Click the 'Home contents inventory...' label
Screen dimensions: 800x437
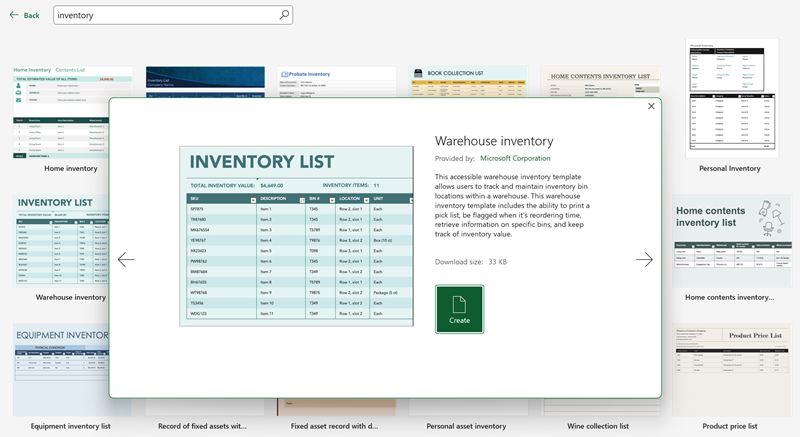pos(730,297)
